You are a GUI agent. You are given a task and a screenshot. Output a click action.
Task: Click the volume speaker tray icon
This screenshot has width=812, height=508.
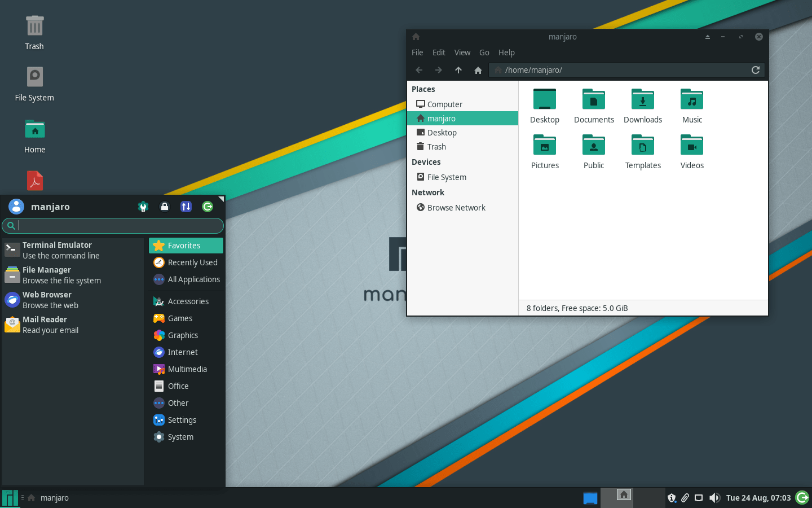(714, 498)
